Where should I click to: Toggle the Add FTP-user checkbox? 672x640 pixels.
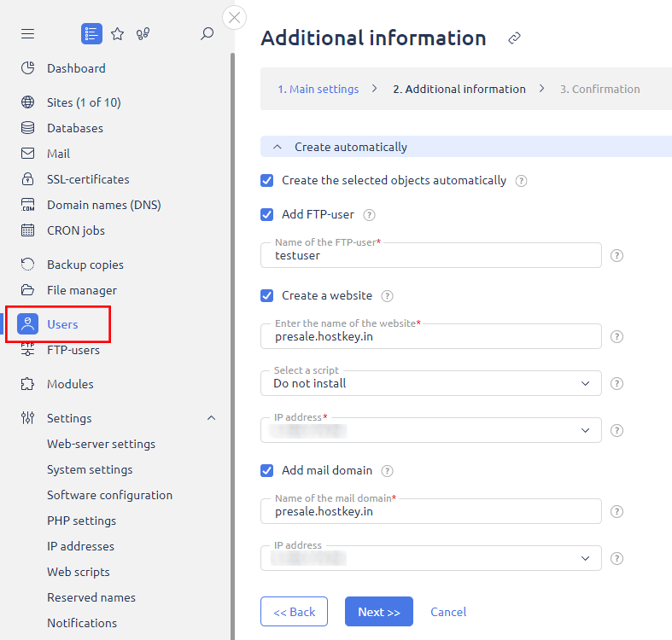coord(267,215)
